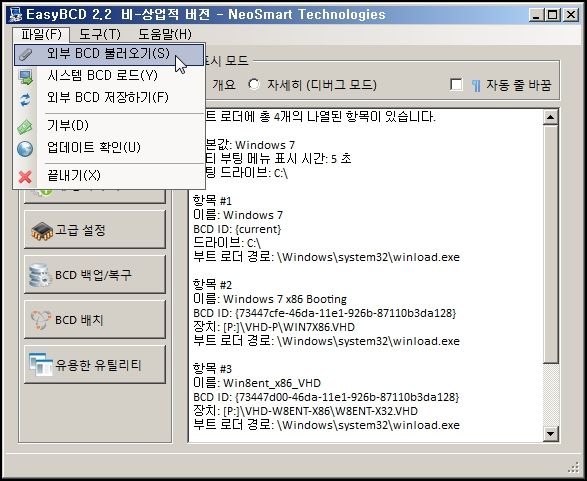Click the W8ENT-X32.VHD device path line

click(305, 411)
